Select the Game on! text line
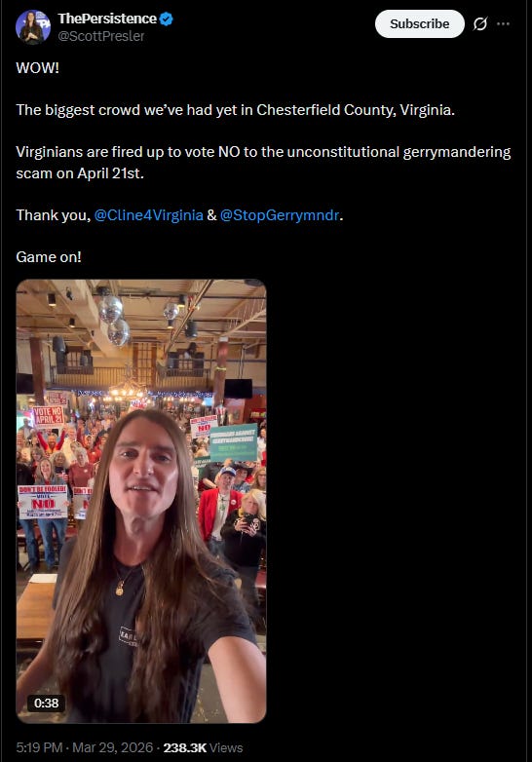The height and width of the screenshot is (762, 532). point(49,256)
